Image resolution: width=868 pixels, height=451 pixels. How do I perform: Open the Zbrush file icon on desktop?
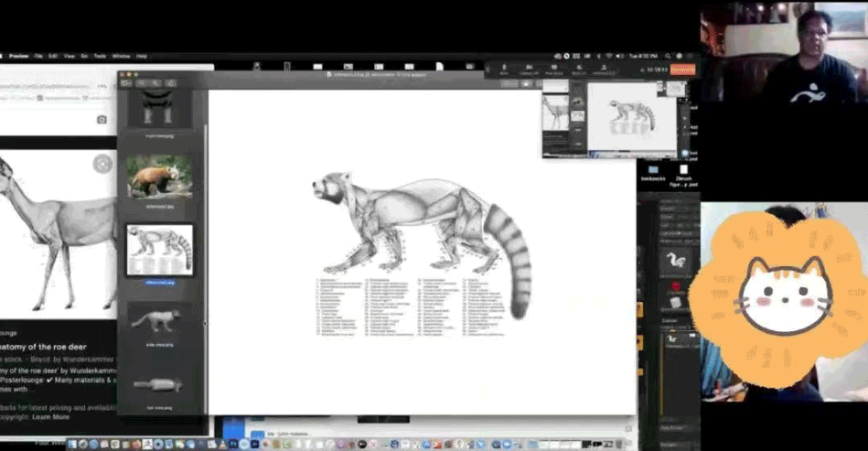(x=683, y=176)
